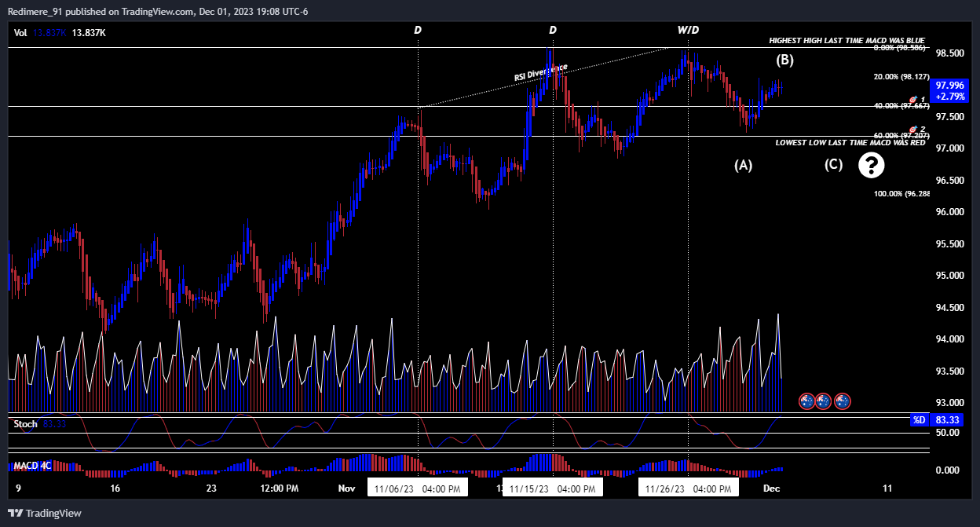
Task: Select the 0.00% (98.586) Fibonacci level label
Action: 901,48
